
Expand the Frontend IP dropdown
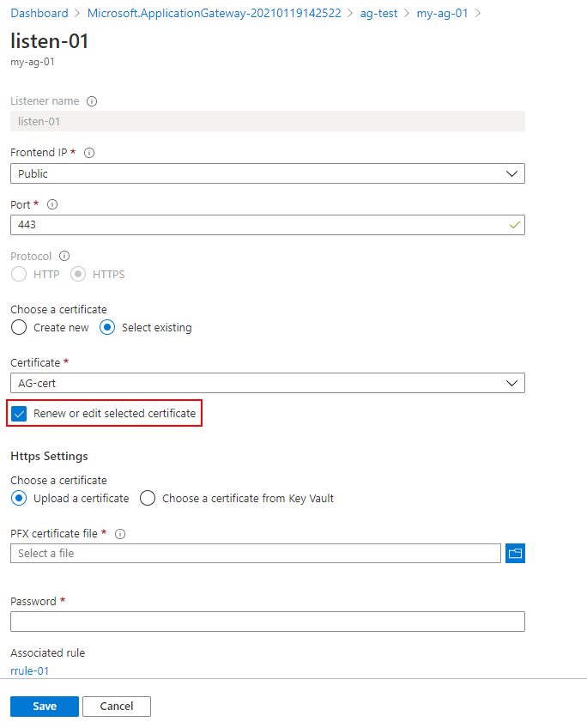[267, 173]
